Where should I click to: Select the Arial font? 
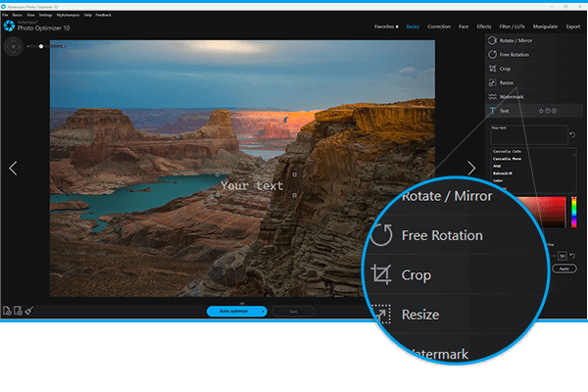click(x=497, y=166)
